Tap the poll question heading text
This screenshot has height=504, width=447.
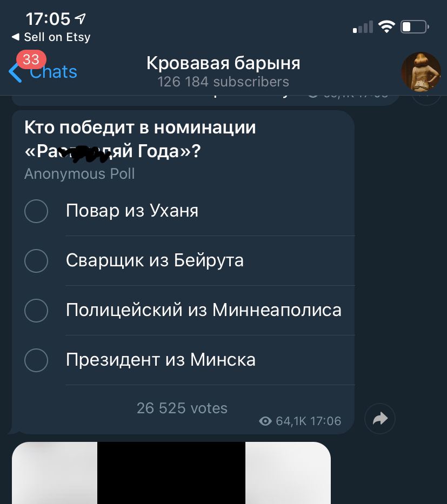pyautogui.click(x=140, y=139)
